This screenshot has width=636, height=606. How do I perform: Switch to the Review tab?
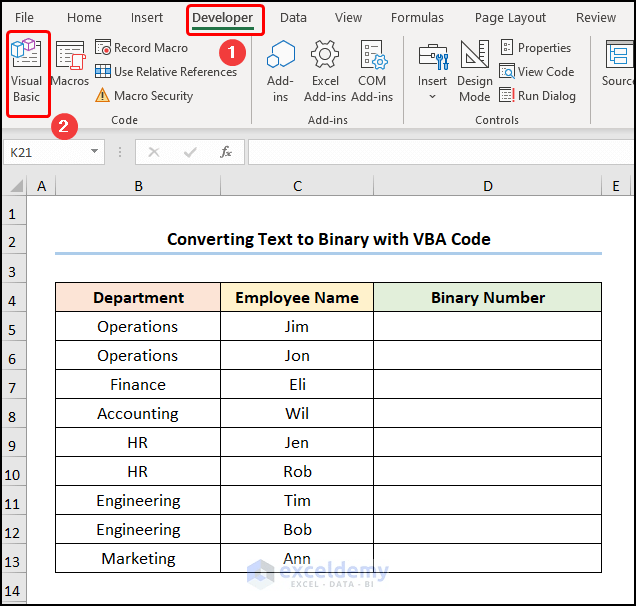pos(596,17)
